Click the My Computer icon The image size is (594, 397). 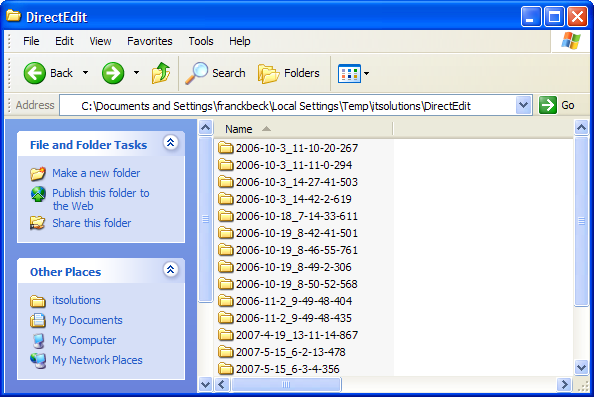pyautogui.click(x=38, y=341)
